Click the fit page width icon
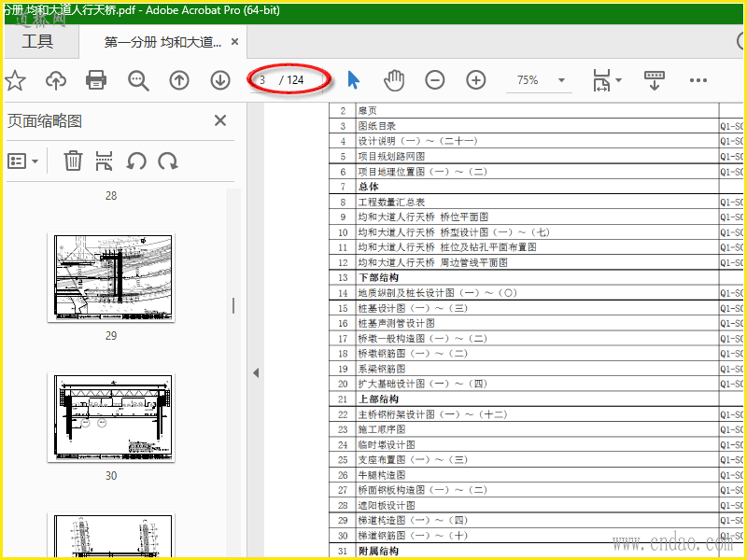 601,80
